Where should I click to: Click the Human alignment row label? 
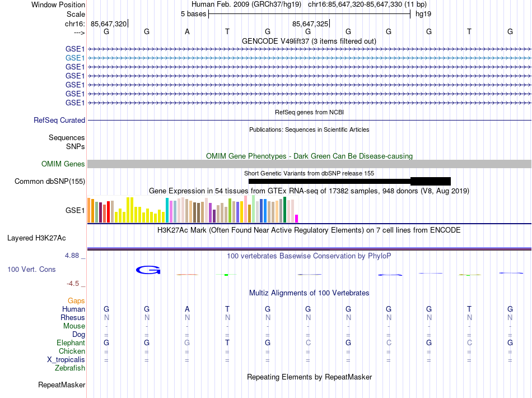73,309
